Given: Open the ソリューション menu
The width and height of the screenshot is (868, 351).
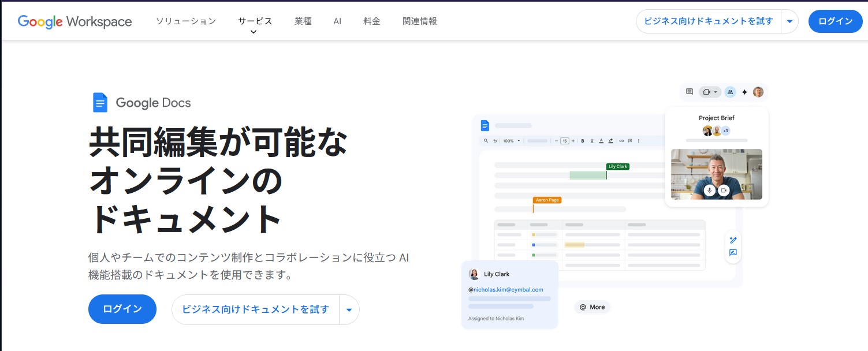Looking at the screenshot, I should (186, 21).
